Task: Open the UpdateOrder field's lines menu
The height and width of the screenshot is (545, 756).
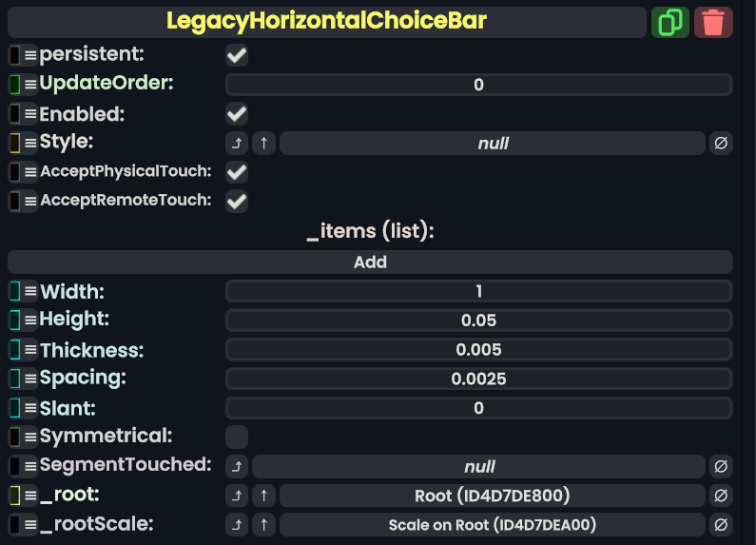Action: (x=30, y=85)
